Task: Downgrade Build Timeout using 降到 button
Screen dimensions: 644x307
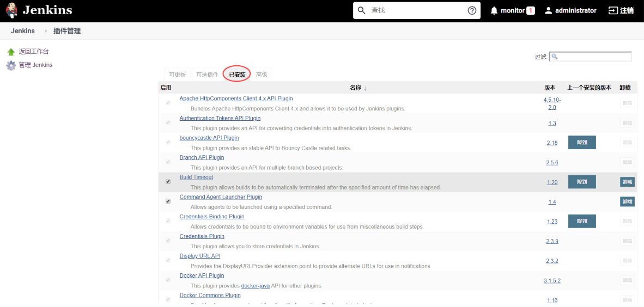Action: point(582,182)
